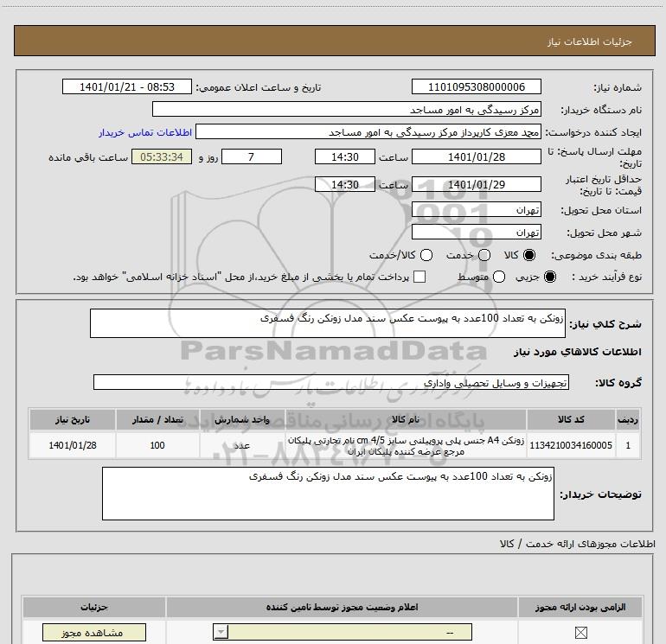Image resolution: width=666 pixels, height=644 pixels.
Task: Click the price validity time 14:30 field
Action: click(x=345, y=185)
